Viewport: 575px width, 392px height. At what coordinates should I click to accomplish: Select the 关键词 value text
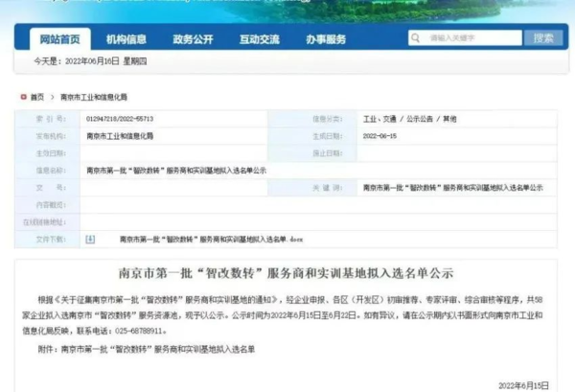453,188
